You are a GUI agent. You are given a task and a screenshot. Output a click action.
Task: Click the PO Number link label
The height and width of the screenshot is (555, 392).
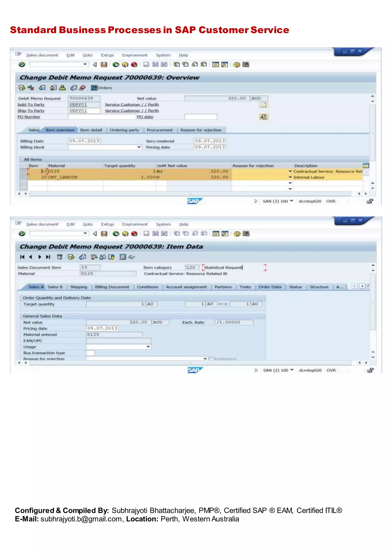tap(29, 117)
